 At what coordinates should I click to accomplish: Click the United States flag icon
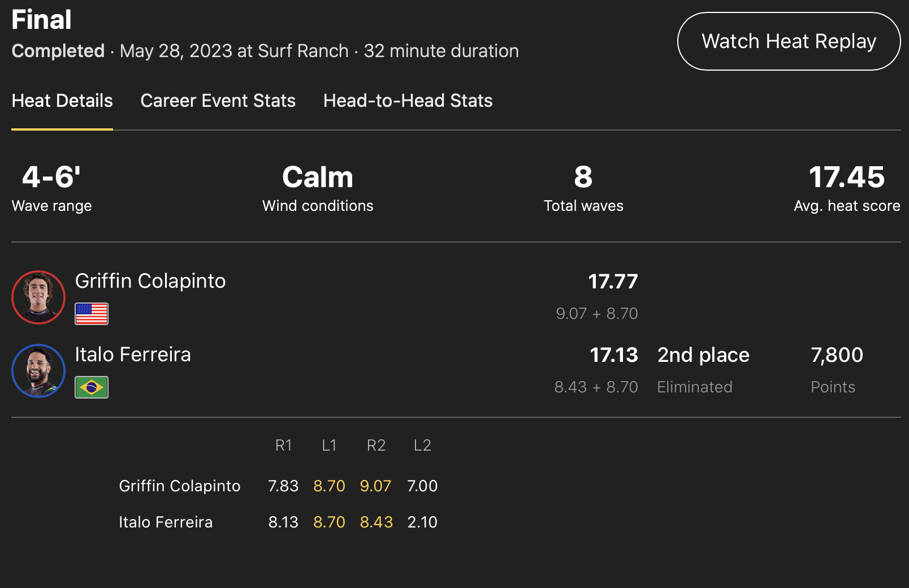pyautogui.click(x=92, y=314)
